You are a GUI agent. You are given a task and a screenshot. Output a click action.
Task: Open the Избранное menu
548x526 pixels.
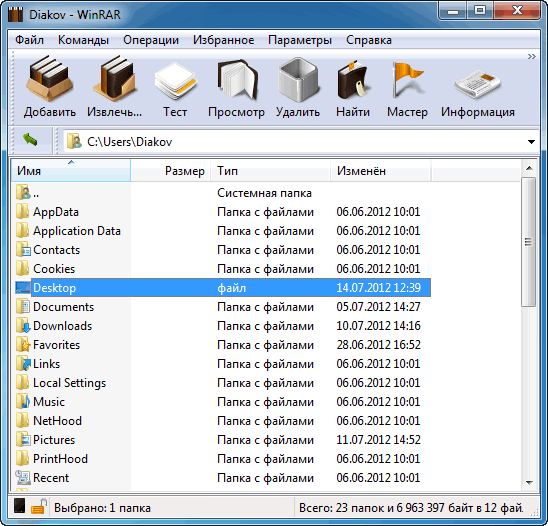click(224, 40)
